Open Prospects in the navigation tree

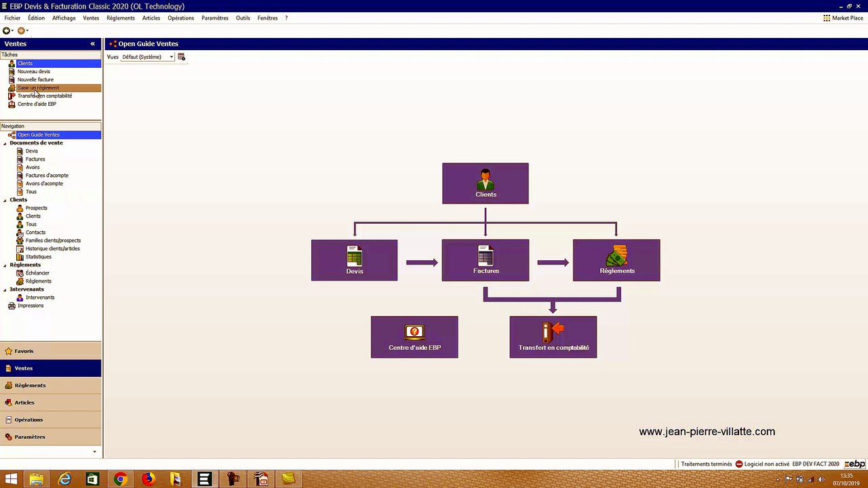click(x=36, y=208)
